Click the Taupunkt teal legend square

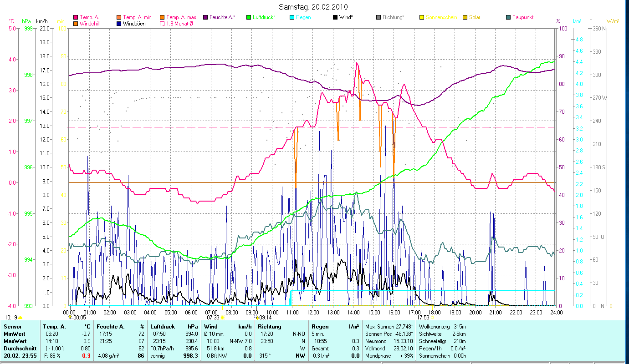coord(508,18)
